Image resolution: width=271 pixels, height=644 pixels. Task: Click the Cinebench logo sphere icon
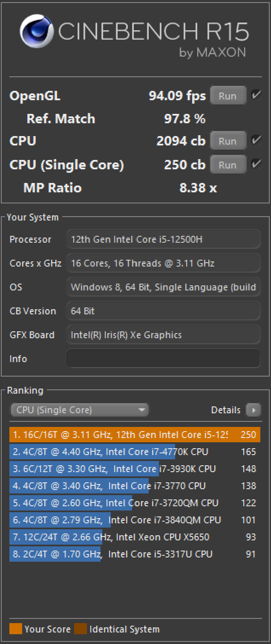pyautogui.click(x=36, y=31)
